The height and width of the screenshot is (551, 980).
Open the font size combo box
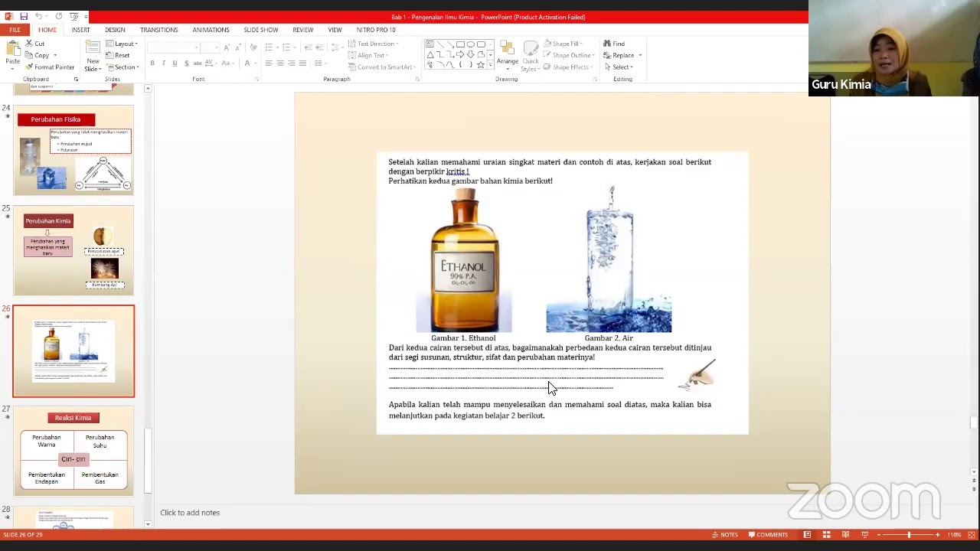pyautogui.click(x=209, y=47)
